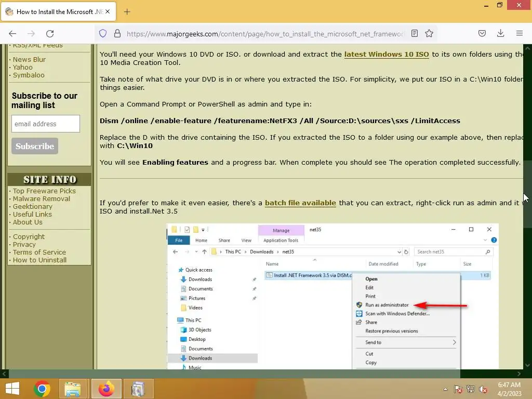Follow the batch file available link
The width and height of the screenshot is (532, 399).
pos(300,203)
